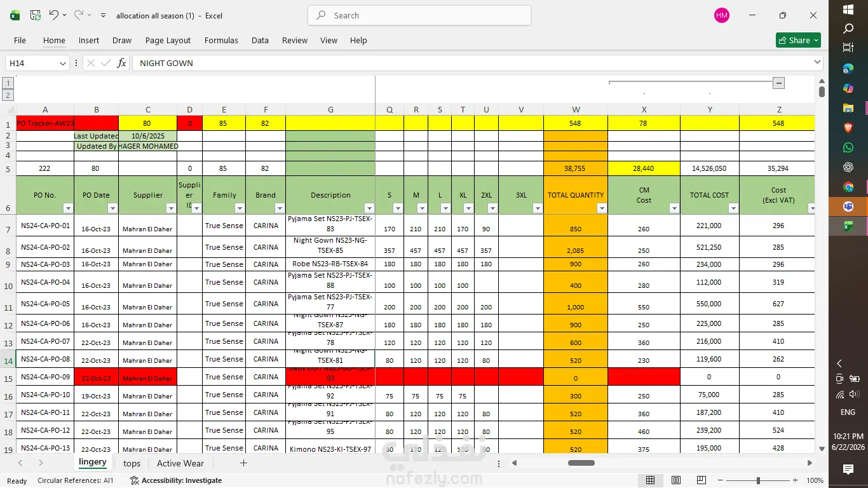Screen dimensions: 868x488
Task: Switch to Page Break Preview in status bar
Action: (x=702, y=480)
